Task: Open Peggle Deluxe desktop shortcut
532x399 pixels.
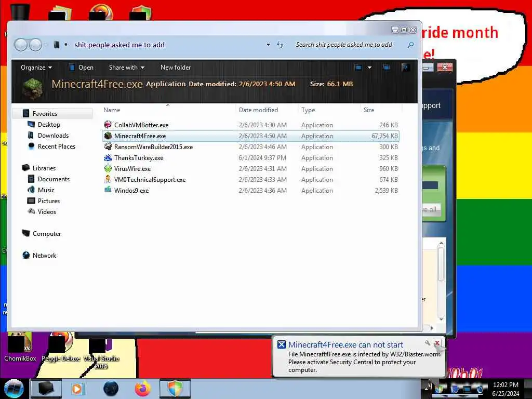Action: pos(61,347)
